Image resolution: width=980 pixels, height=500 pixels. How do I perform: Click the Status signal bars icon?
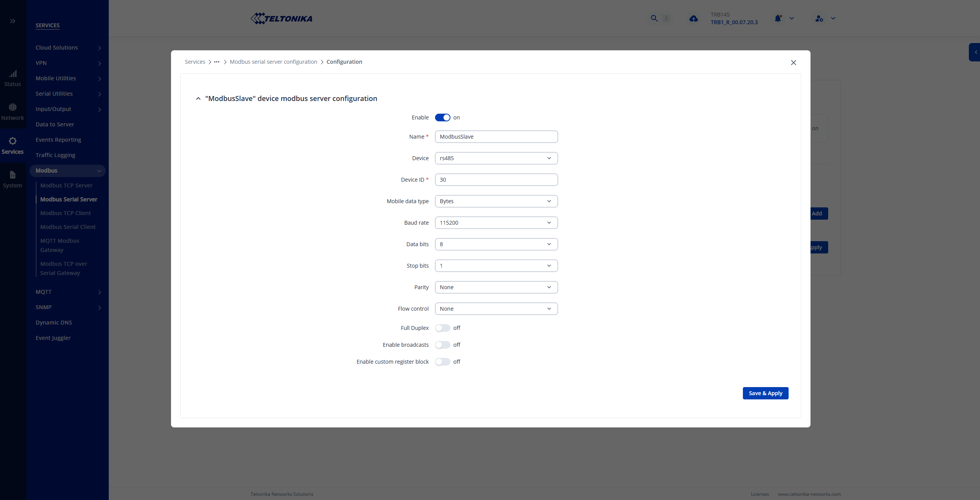(13, 74)
